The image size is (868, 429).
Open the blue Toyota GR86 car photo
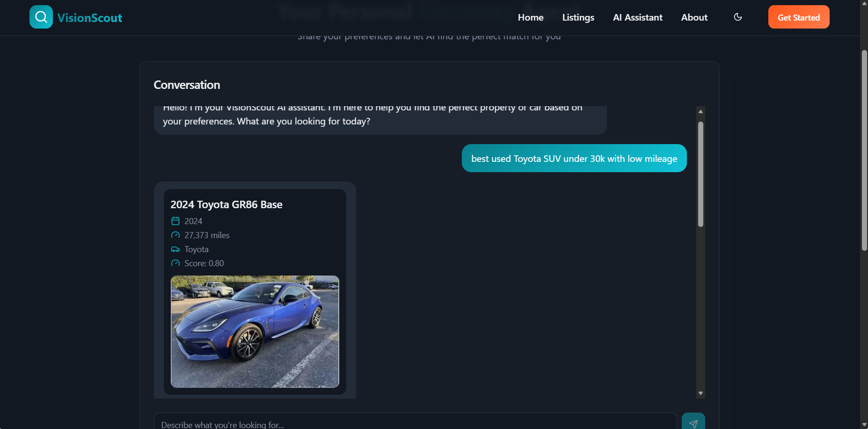point(255,332)
